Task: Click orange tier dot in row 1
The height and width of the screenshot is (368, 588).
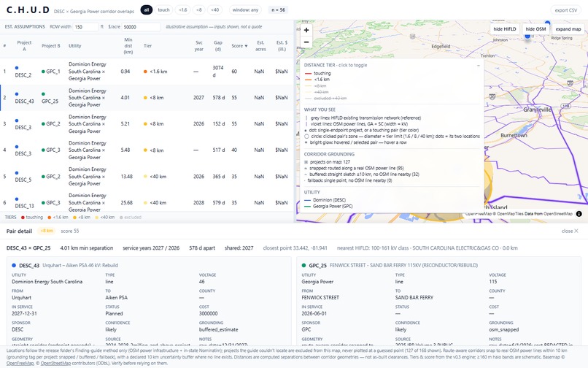Action: click(x=145, y=72)
